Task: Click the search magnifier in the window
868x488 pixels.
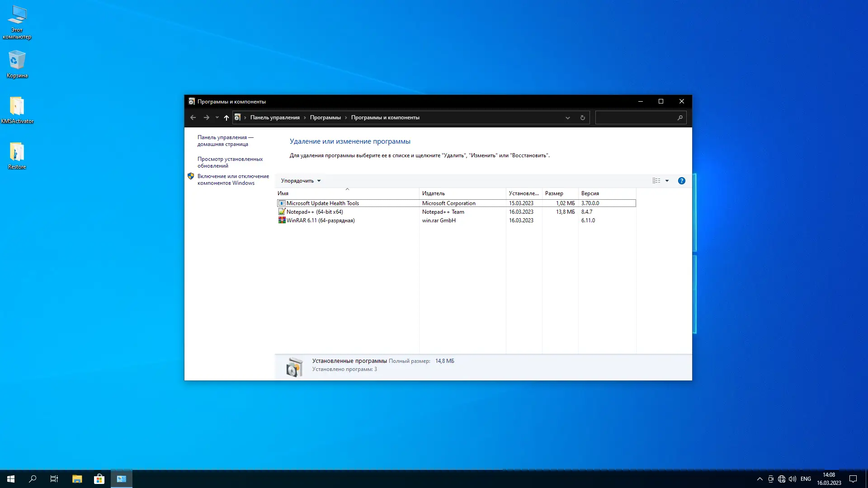Action: pos(679,117)
